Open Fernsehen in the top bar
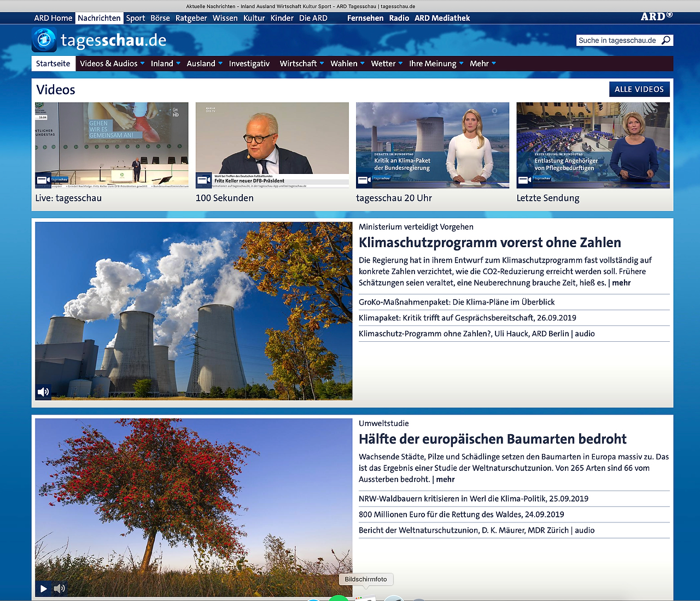The width and height of the screenshot is (700, 601). 365,18
